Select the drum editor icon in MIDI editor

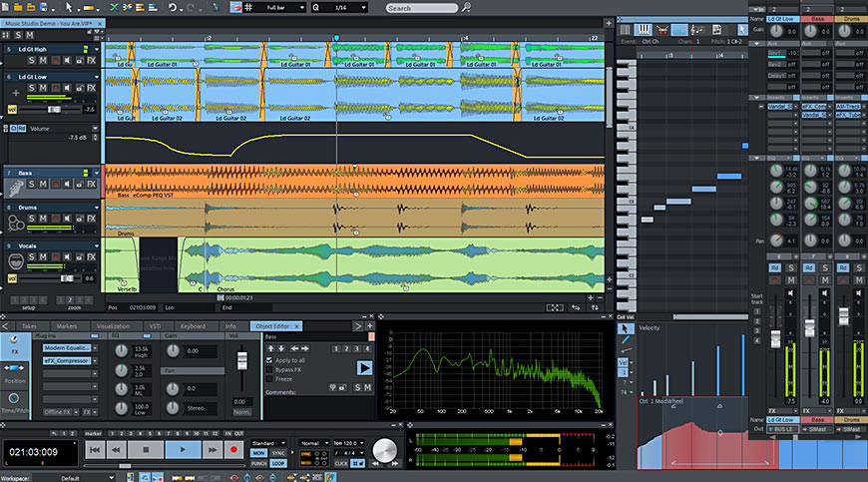tap(662, 29)
